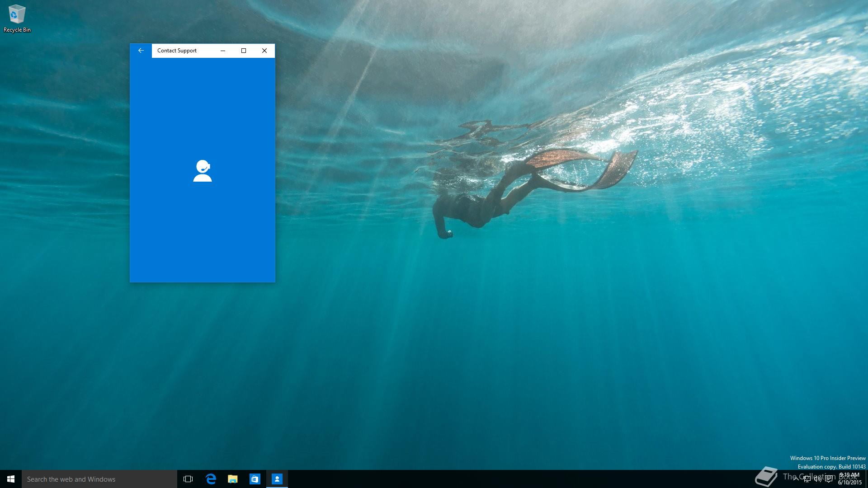The image size is (868, 488).
Task: Launch Microsoft Edge from the taskbar
Action: click(211, 479)
